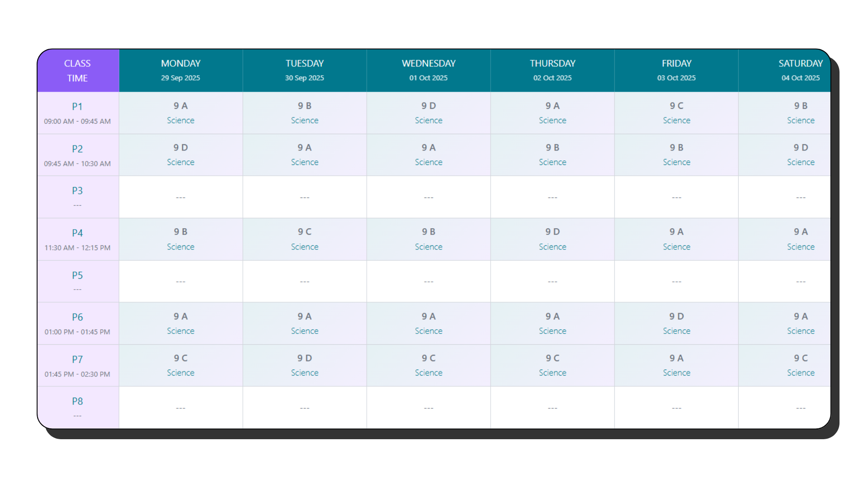The width and height of the screenshot is (868, 488).
Task: Click empty Monday P3 slot
Action: pyautogui.click(x=180, y=197)
